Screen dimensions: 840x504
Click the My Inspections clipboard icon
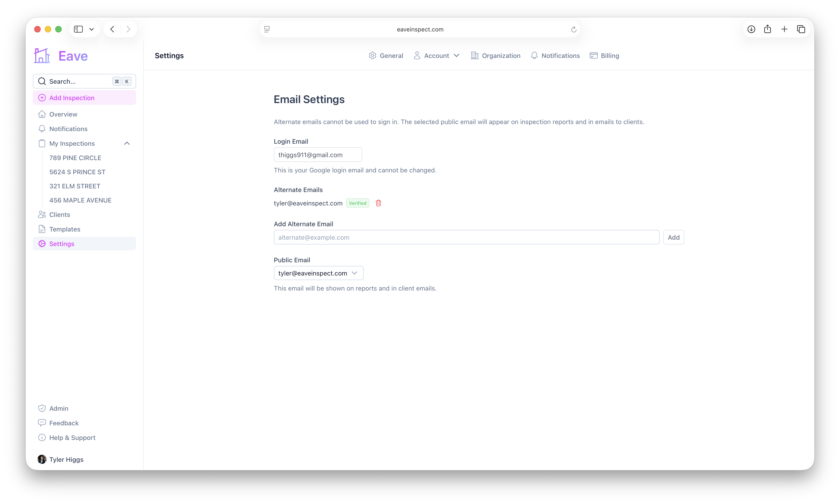pos(42,143)
